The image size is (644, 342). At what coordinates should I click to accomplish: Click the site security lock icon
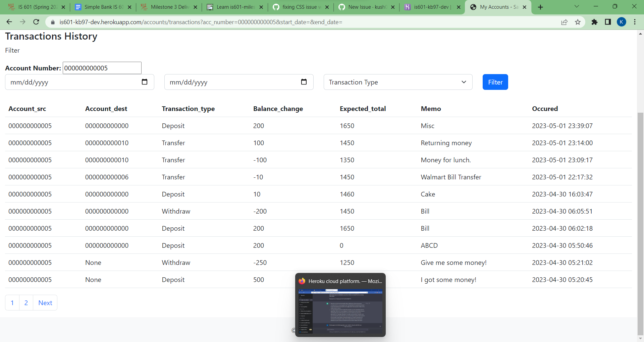[x=53, y=22]
